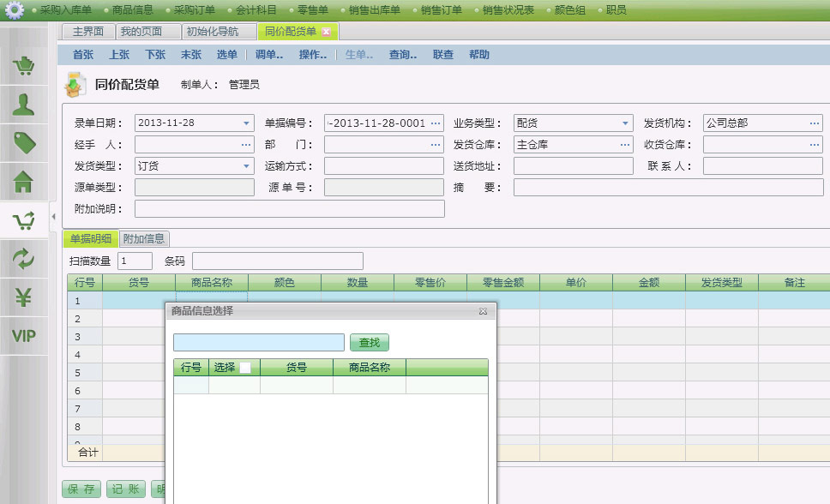Click the yen currency sidebar icon
Screen dimensions: 830x504
point(23,297)
